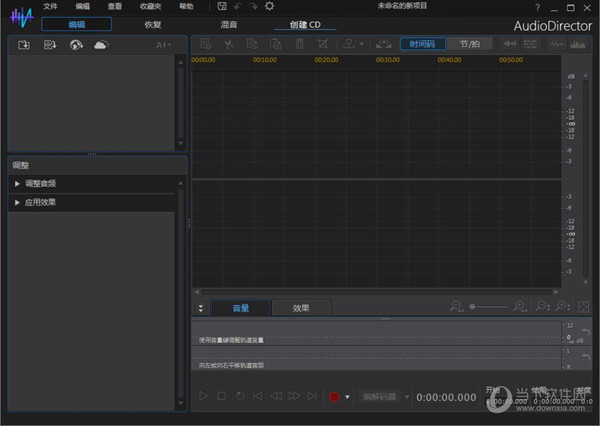
Task: Switch timeline ruler to 节/拍
Action: coord(470,44)
